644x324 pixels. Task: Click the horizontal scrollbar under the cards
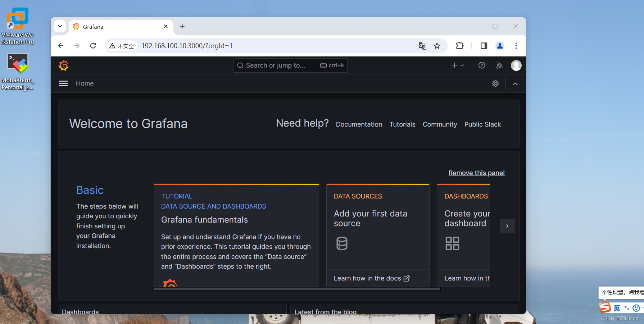297,289
